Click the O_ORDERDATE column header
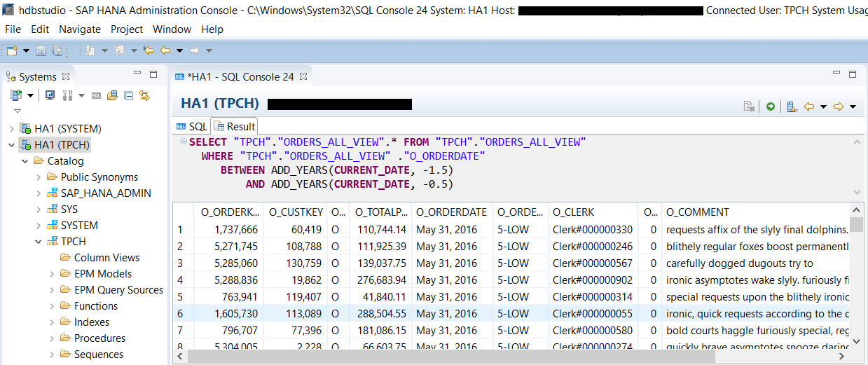The width and height of the screenshot is (868, 365). click(x=451, y=212)
